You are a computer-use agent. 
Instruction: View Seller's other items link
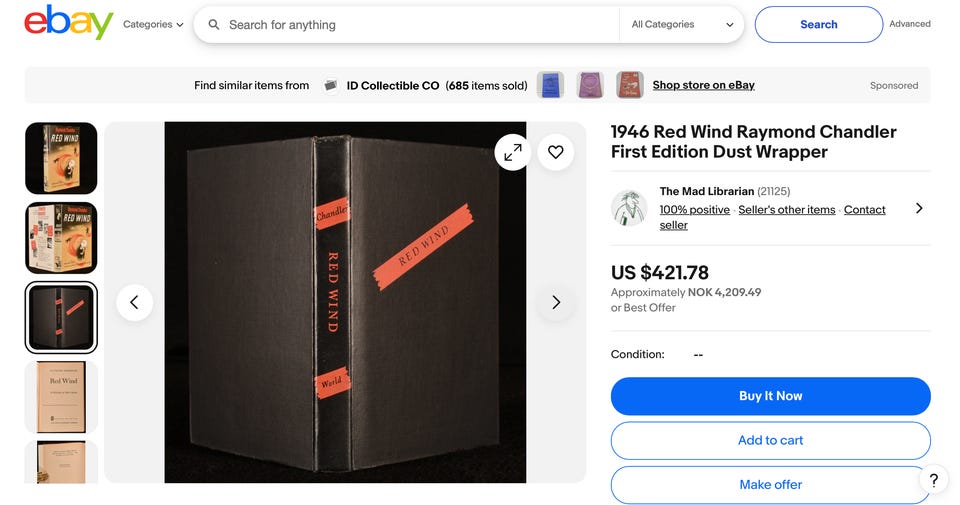click(x=786, y=210)
